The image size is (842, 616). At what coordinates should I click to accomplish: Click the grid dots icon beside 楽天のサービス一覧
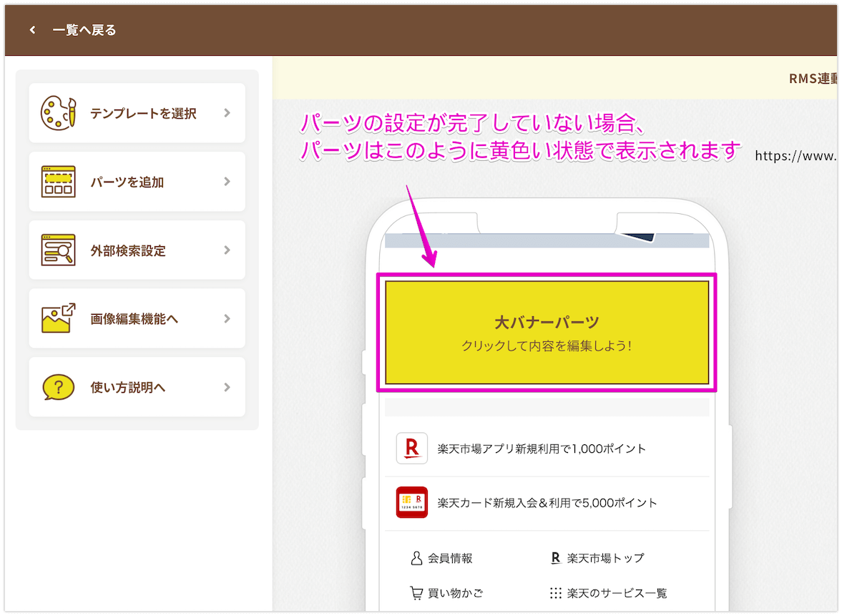[x=556, y=593]
